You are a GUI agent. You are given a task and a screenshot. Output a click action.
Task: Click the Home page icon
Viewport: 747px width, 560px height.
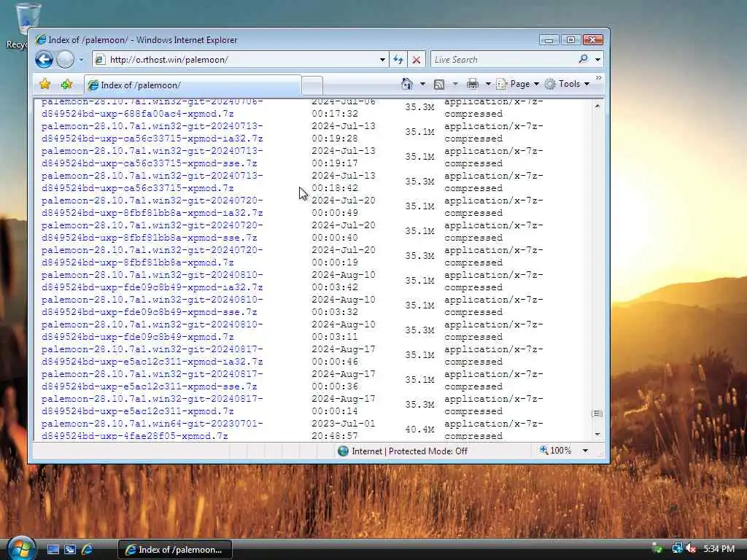[x=406, y=84]
